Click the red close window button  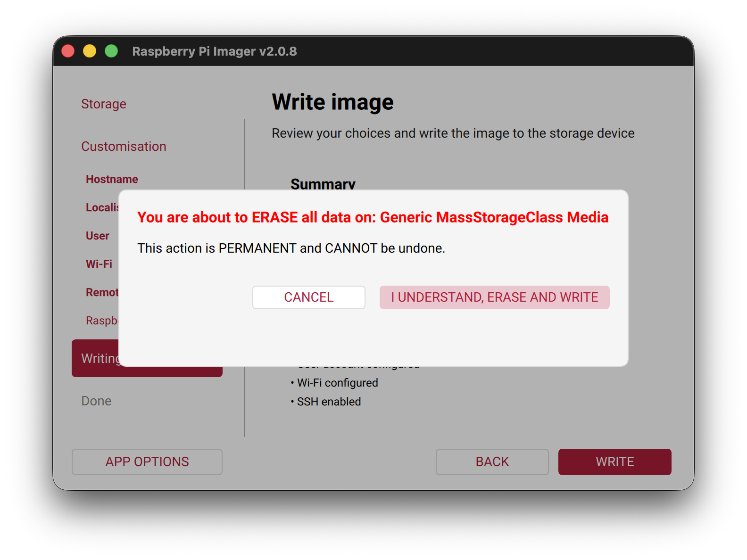[x=68, y=51]
